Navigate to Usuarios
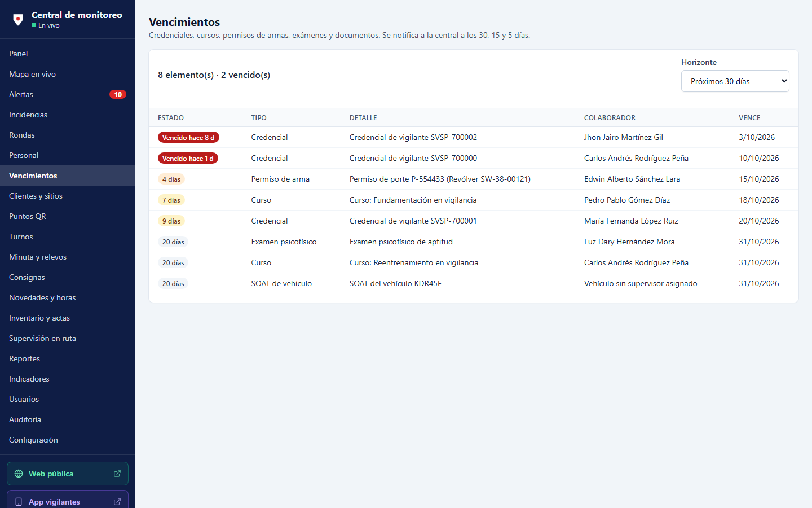812x508 pixels. tap(68, 399)
